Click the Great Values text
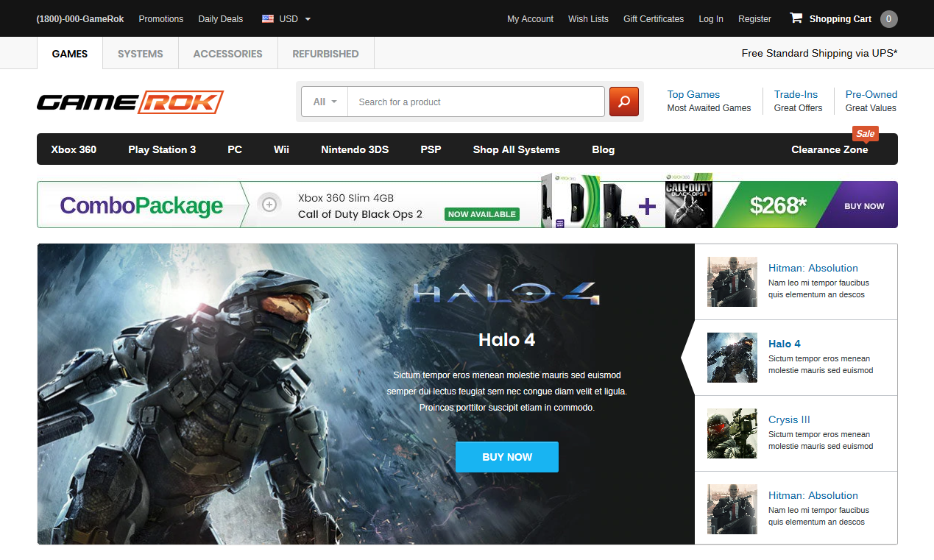The image size is (934, 560). tap(871, 108)
